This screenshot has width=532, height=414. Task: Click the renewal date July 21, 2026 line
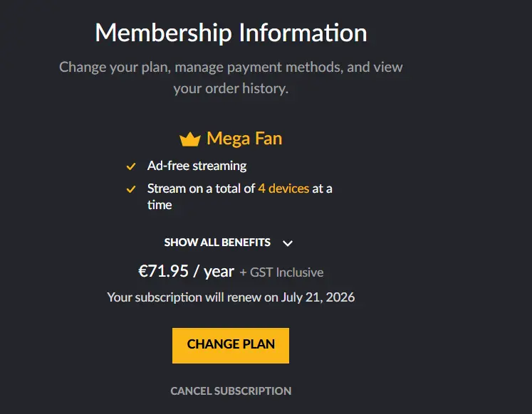pos(231,297)
